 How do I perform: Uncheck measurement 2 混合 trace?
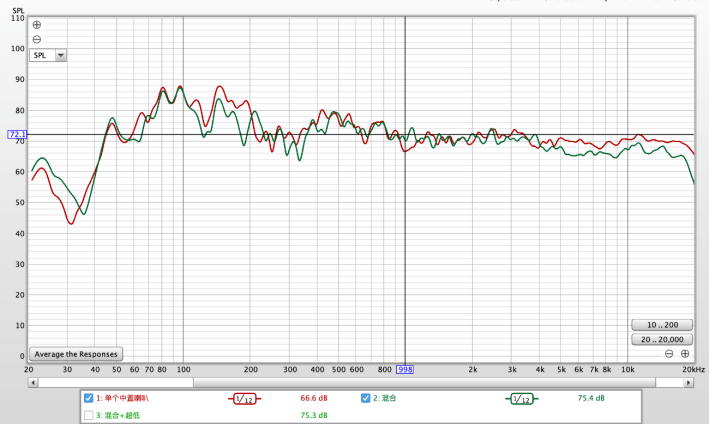point(366,398)
